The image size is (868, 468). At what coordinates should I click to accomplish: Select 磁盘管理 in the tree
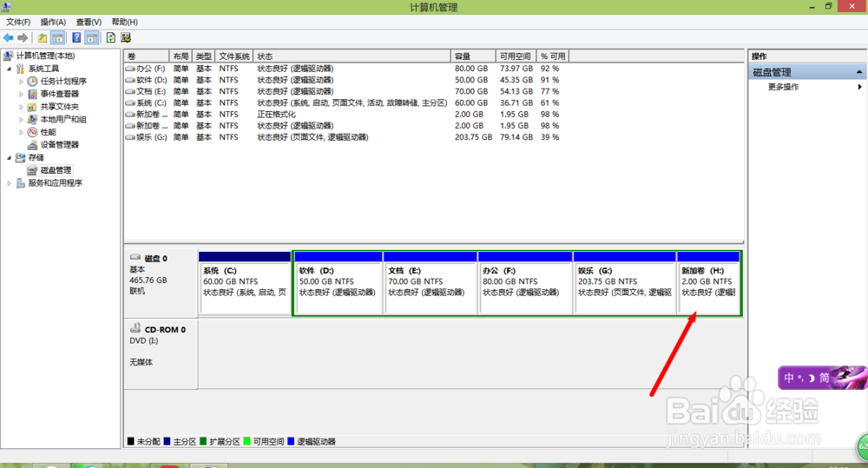(x=56, y=170)
